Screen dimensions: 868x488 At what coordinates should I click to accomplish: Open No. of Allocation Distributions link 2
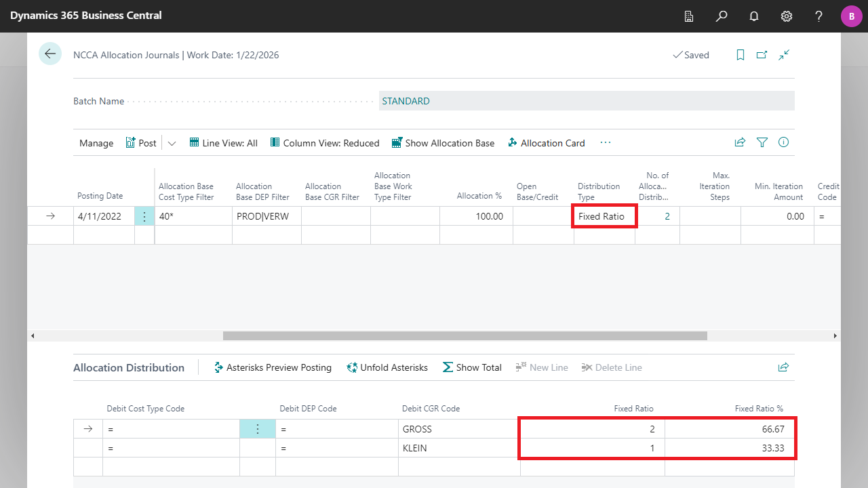coord(667,216)
